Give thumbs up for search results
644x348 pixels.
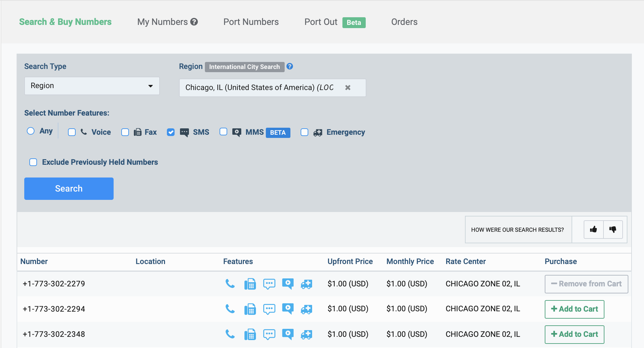[594, 229]
